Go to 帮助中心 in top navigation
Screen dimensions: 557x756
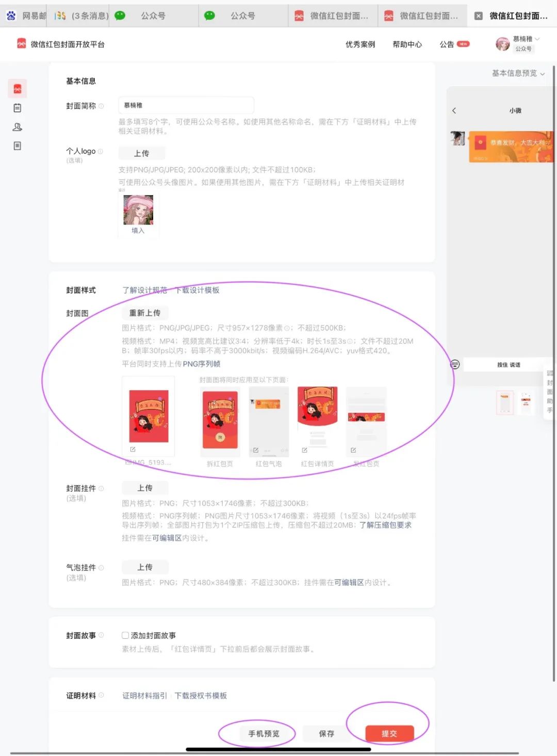point(407,44)
